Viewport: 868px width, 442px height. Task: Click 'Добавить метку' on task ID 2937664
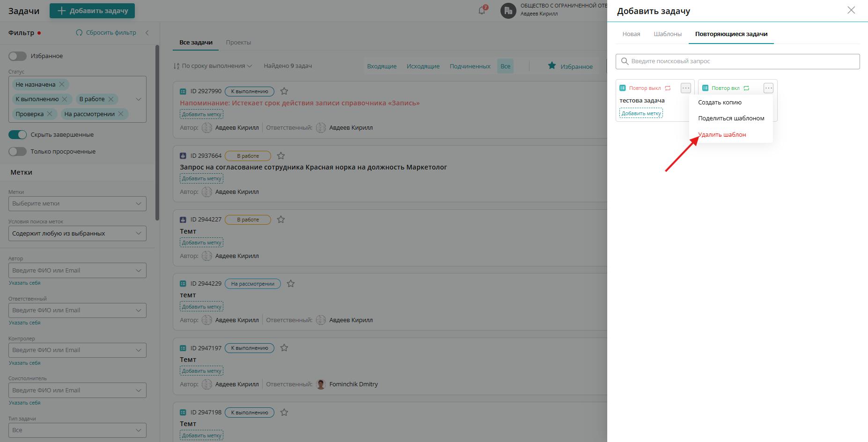coord(201,178)
